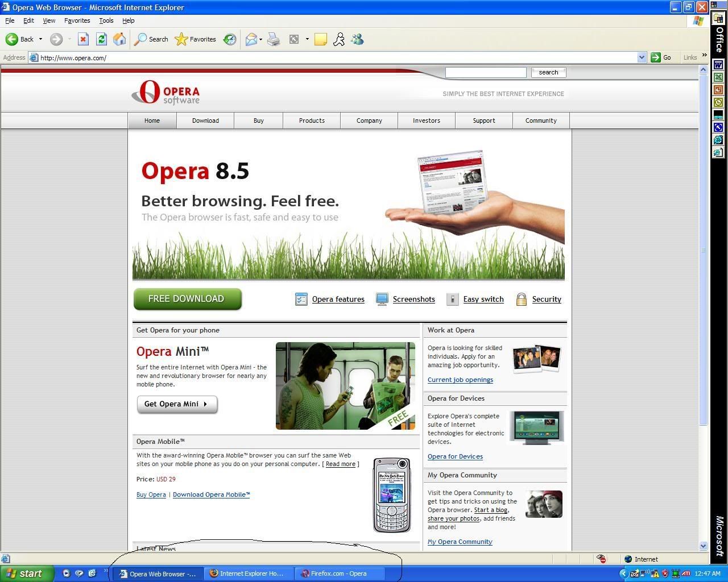This screenshot has width=728, height=582.
Task: Switch to Firefox.com - Opera taskbar button
Action: (x=340, y=573)
